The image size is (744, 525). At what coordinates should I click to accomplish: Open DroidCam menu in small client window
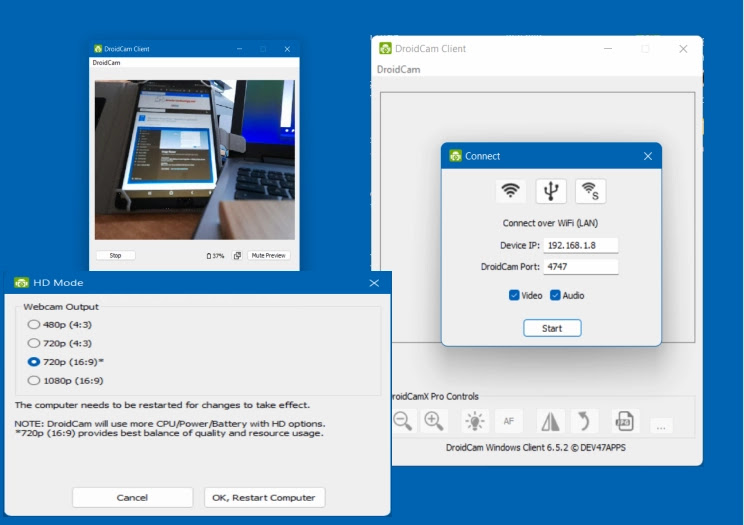[x=106, y=63]
